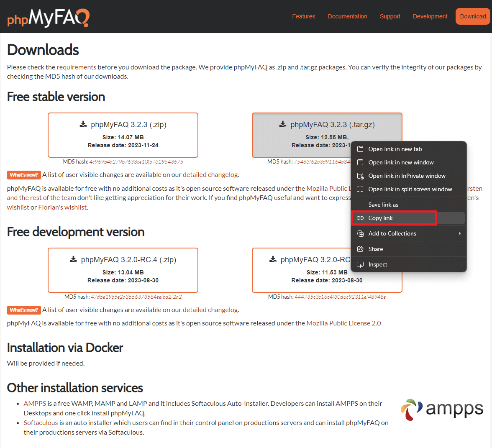Click the Free stable version heading
Screen dimensions: 492x448
(x=56, y=97)
